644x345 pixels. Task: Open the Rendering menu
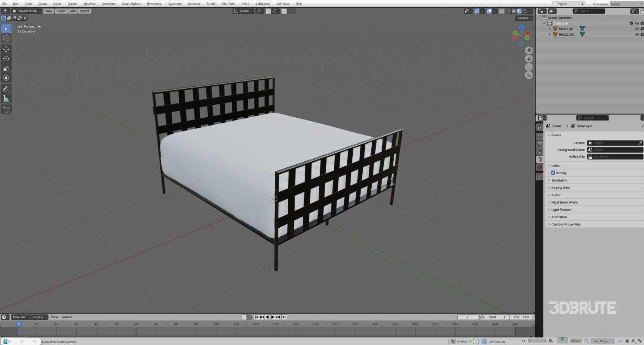(x=153, y=3)
